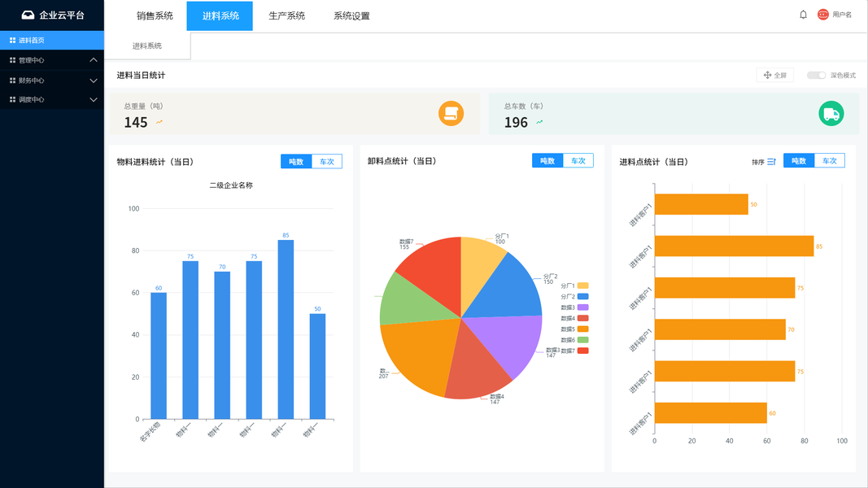868x488 pixels.
Task: Click the 145 total weight value
Action: (x=136, y=122)
